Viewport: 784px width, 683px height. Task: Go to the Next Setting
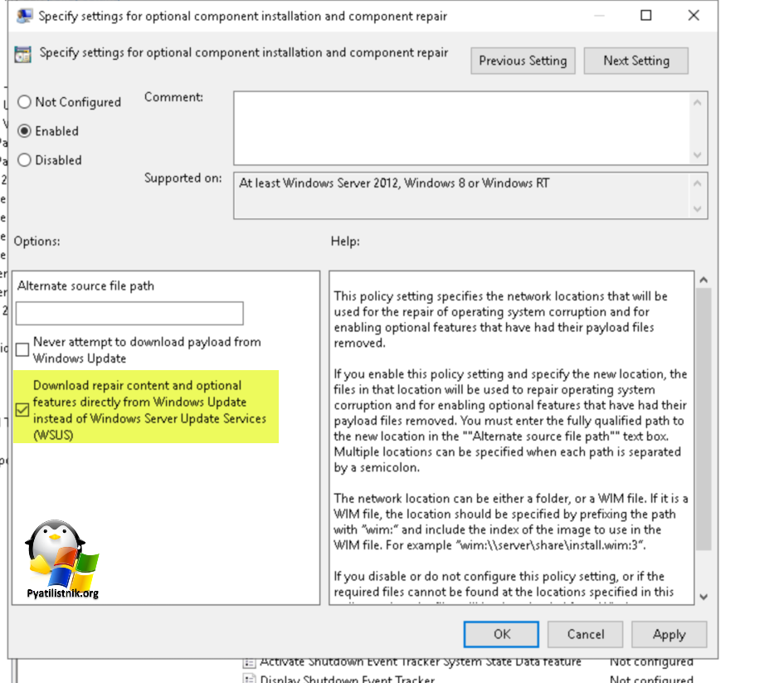[x=636, y=61]
